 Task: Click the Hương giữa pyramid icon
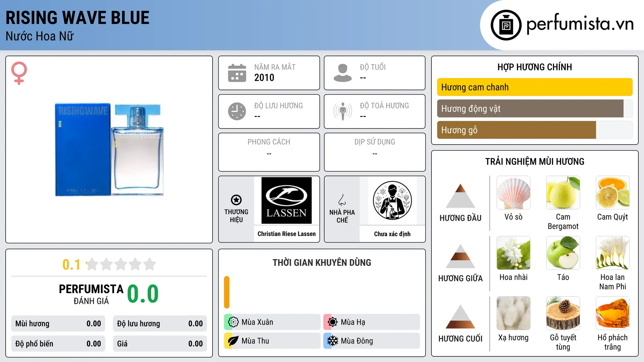(460, 256)
